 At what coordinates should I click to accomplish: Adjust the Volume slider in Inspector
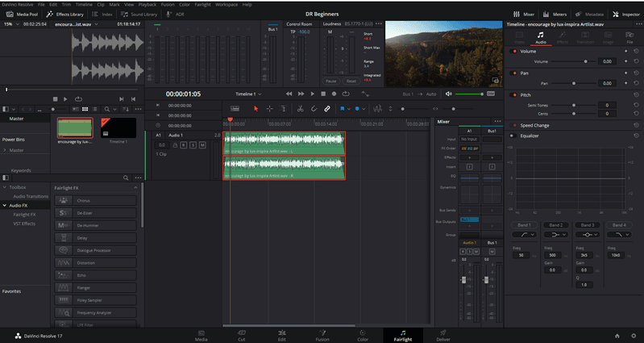pos(586,61)
